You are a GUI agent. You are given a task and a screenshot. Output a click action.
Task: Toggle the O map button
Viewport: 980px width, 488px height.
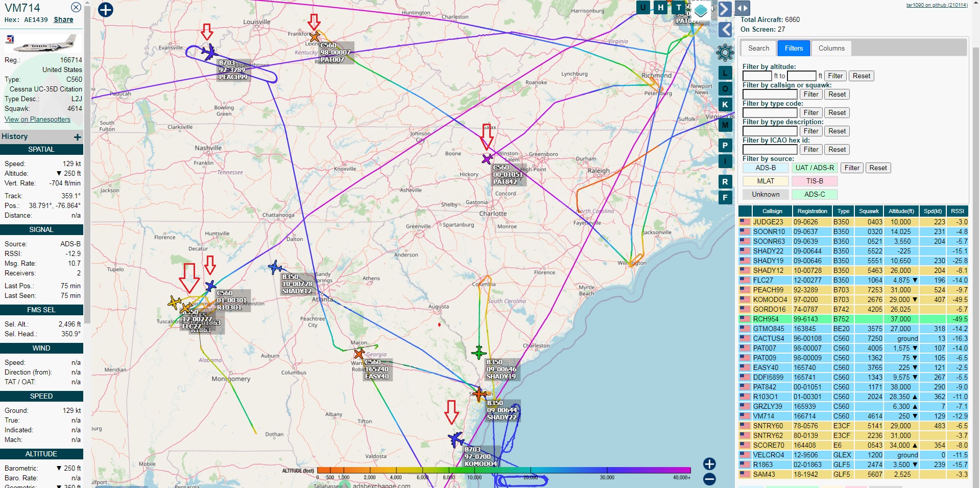point(725,88)
